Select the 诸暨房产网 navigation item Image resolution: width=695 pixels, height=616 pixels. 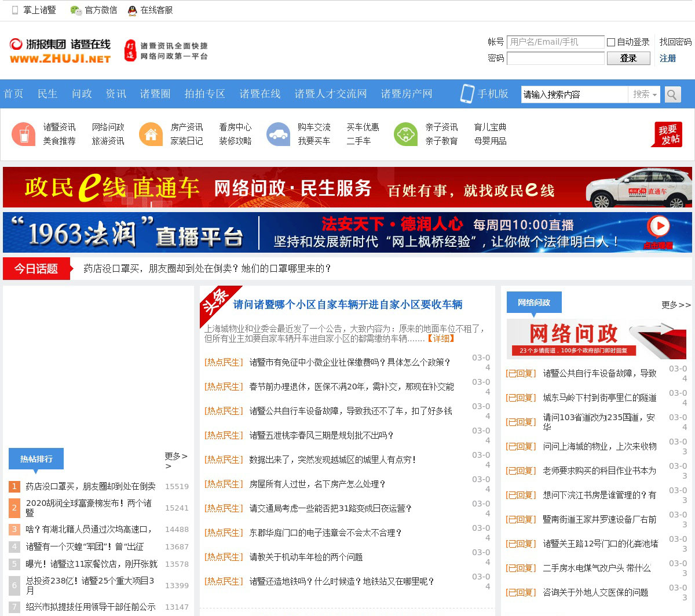tap(407, 94)
